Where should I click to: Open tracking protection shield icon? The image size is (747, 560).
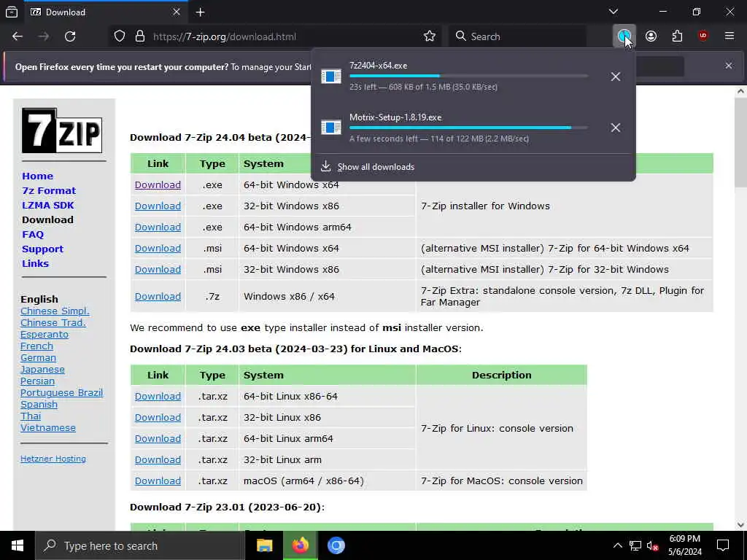120,36
